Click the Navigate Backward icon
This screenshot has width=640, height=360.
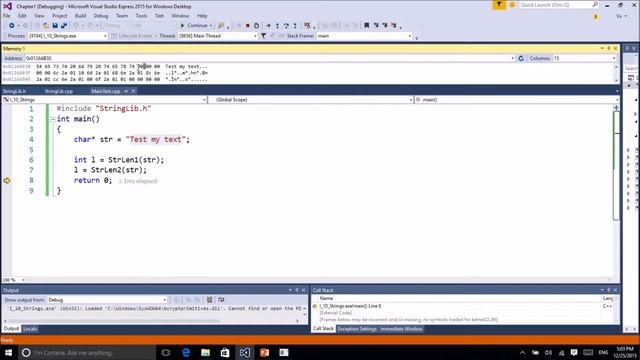tap(11, 25)
